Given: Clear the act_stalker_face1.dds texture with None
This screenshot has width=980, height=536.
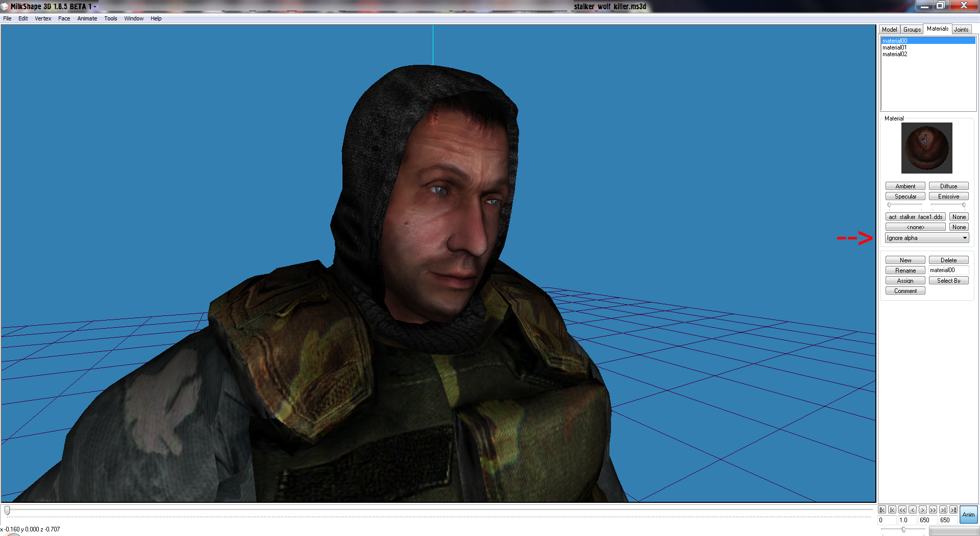Looking at the screenshot, I should [x=959, y=217].
